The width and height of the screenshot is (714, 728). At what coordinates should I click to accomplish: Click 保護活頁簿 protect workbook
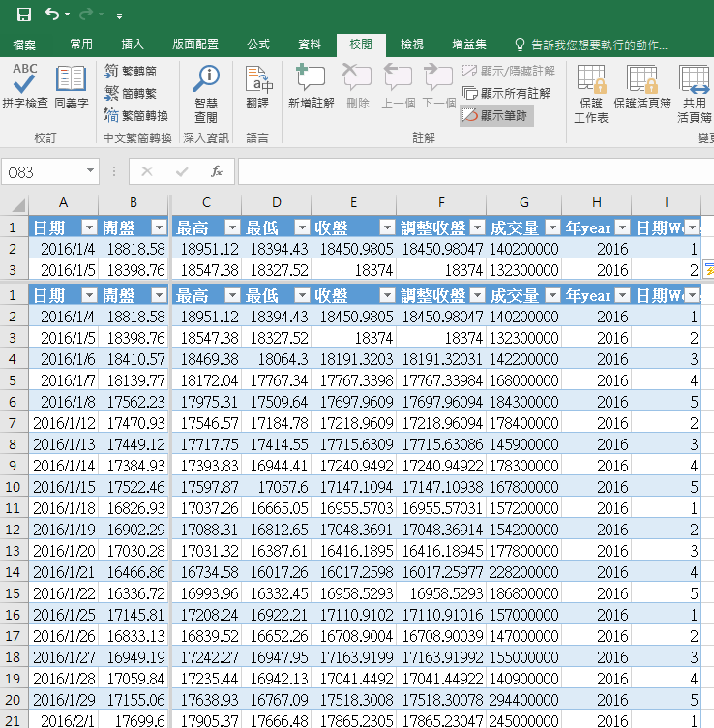point(642,87)
